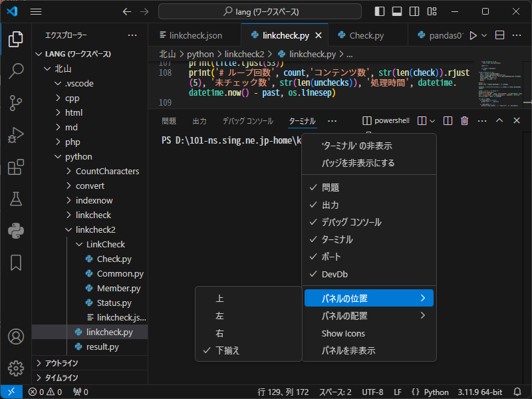Toggle DevDb visibility in context menu
This screenshot has height=399, width=532.
point(334,274)
